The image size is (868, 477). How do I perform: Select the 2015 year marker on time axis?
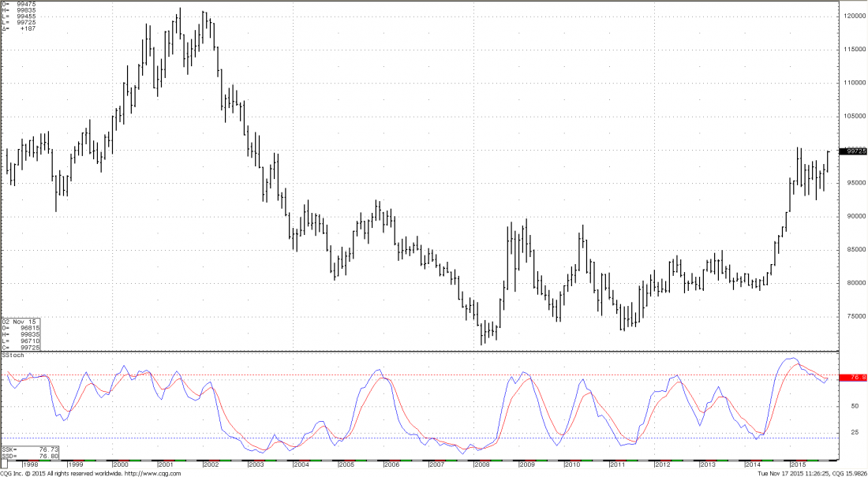(798, 465)
